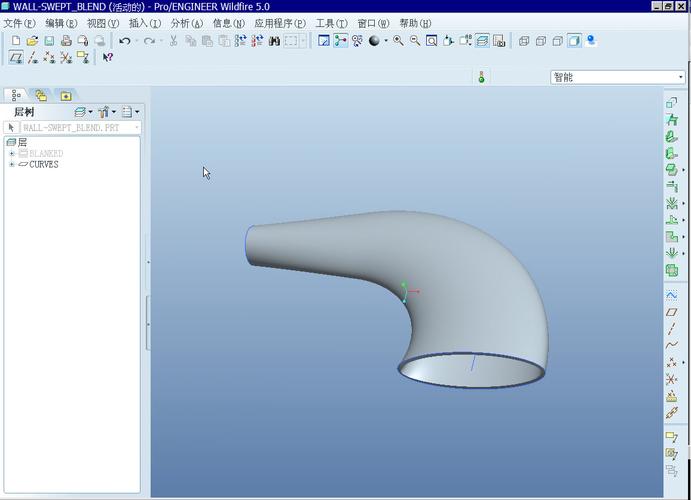
Task: Open the 插入(I) menu
Action: tap(144, 23)
